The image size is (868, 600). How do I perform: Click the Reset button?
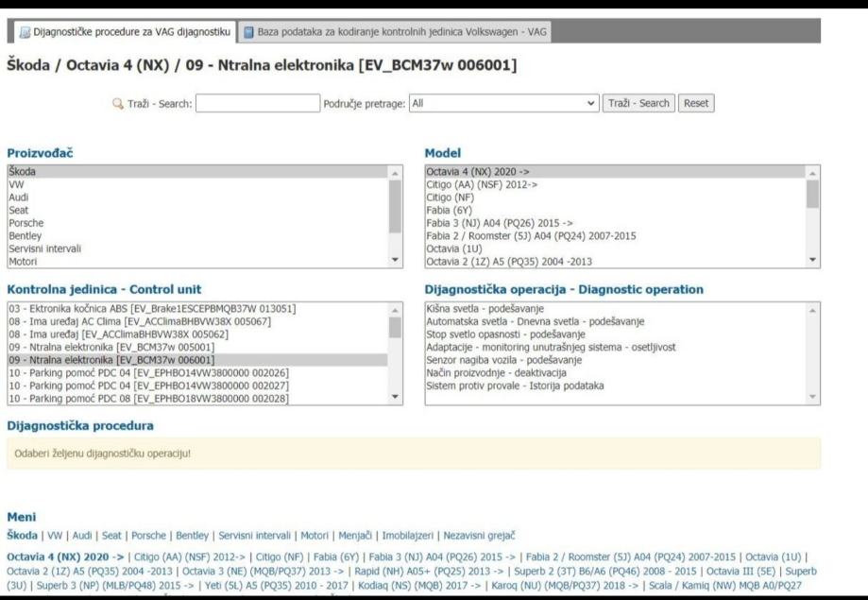click(696, 103)
